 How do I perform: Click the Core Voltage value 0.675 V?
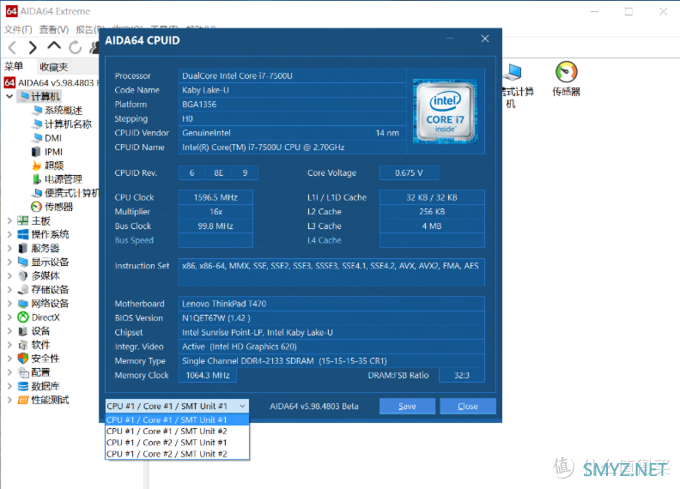[409, 173]
